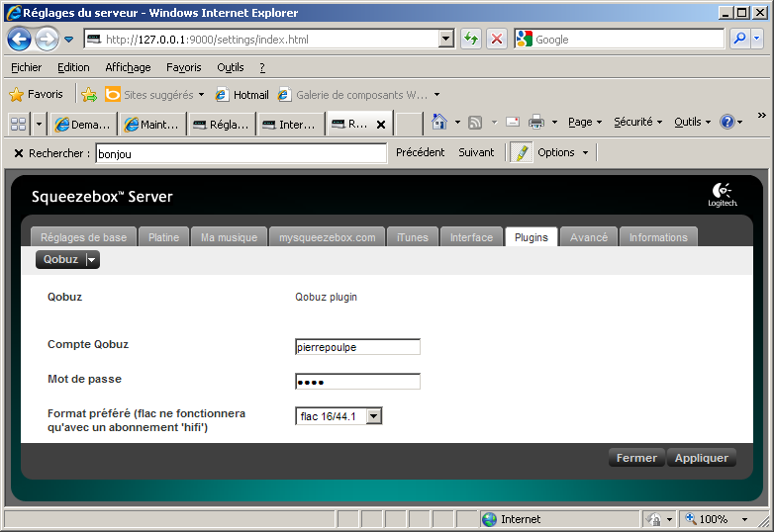Expand the Galerie de composants dropdown arrow
Image resolution: width=774 pixels, height=532 pixels.
coord(436,95)
